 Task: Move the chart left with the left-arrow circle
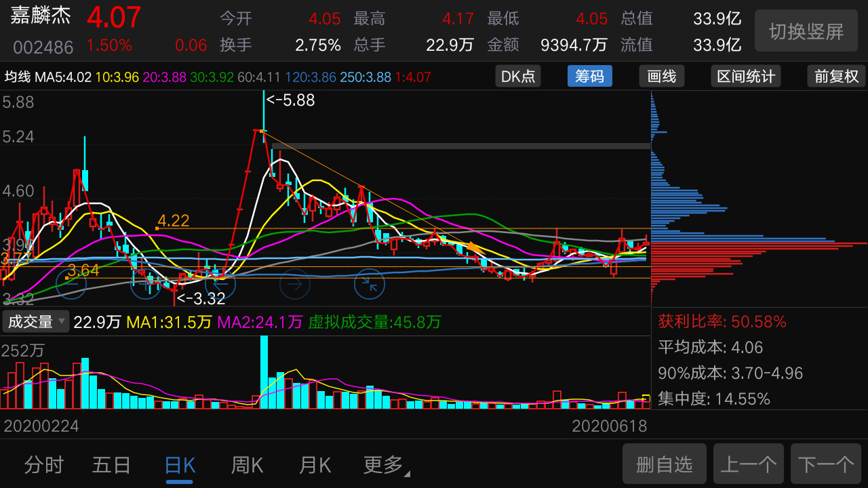coord(220,285)
